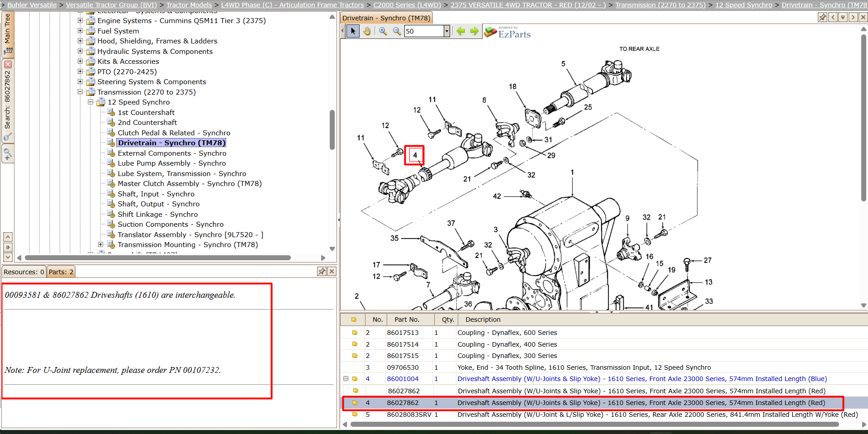The image size is (868, 434).
Task: Click the EzParts logo
Action: click(508, 32)
